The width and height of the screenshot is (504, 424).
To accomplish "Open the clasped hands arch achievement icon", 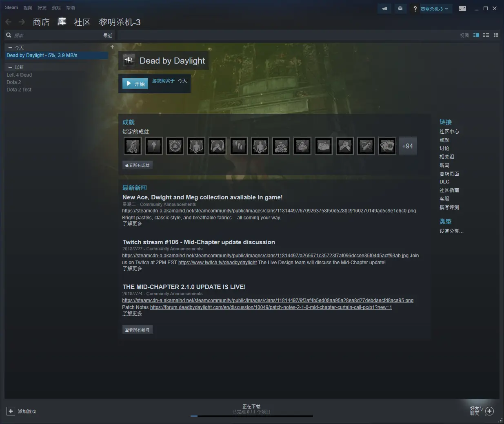I will pos(218,146).
